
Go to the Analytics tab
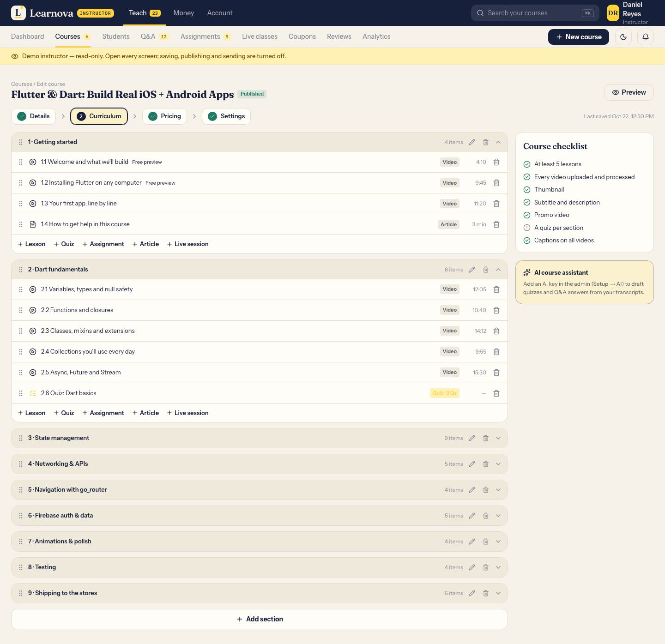[x=376, y=36]
